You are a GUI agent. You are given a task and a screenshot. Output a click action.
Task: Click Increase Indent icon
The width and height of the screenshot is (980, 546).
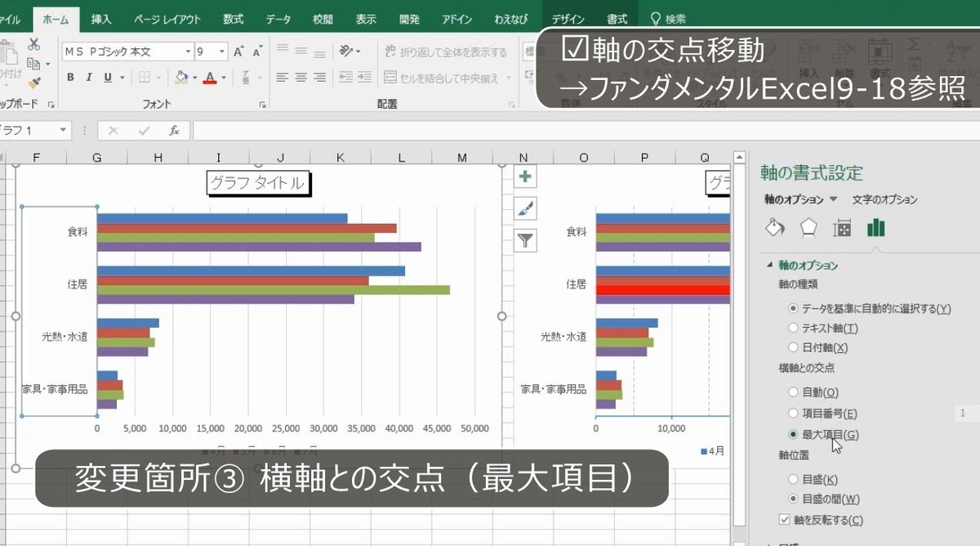point(366,78)
